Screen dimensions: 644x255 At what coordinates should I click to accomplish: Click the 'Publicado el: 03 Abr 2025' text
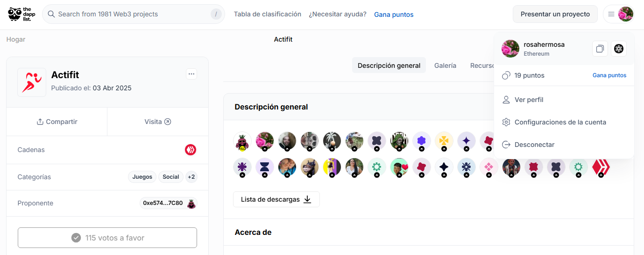pos(91,88)
